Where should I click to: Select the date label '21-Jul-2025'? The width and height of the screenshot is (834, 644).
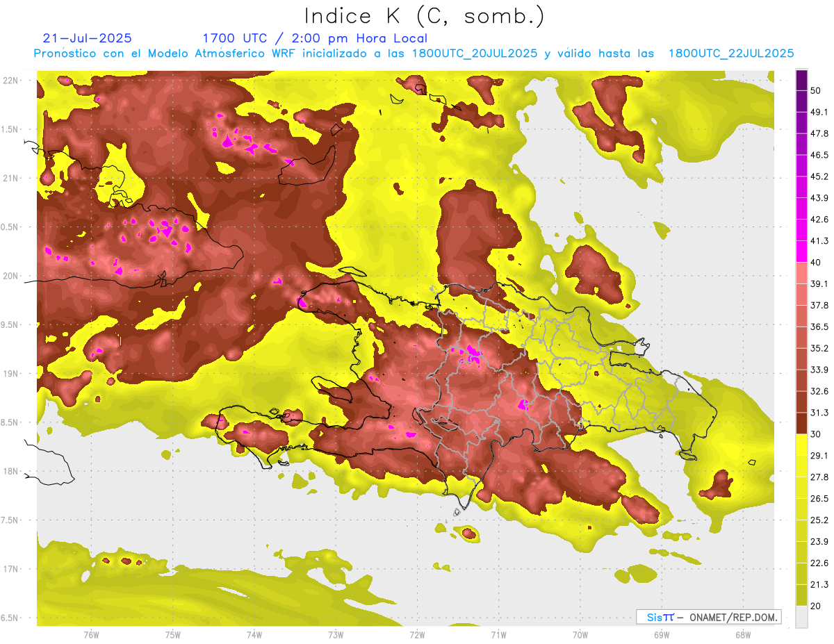pyautogui.click(x=88, y=38)
